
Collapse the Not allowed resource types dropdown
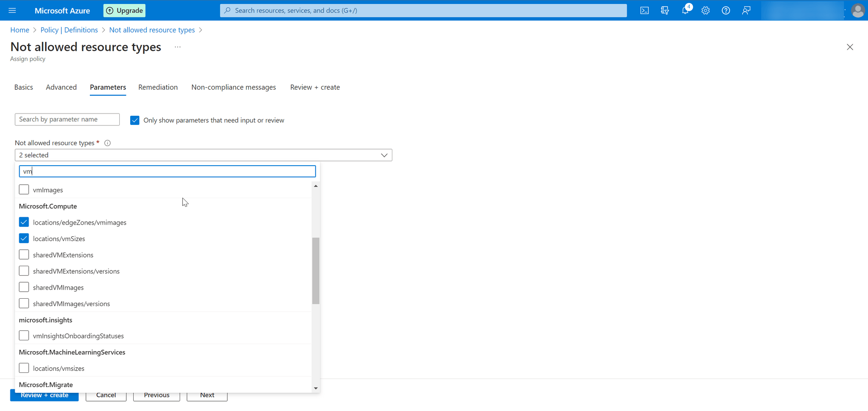pos(384,155)
